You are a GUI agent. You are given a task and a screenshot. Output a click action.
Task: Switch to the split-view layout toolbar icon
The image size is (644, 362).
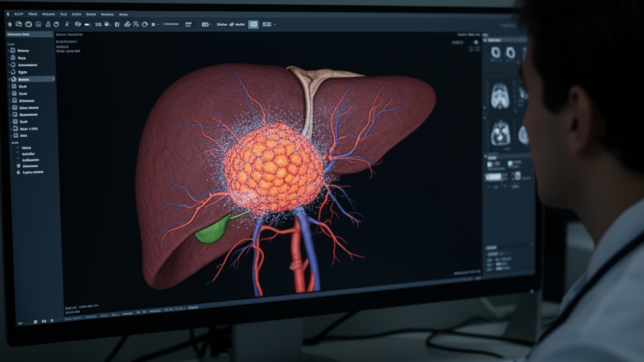click(x=266, y=25)
